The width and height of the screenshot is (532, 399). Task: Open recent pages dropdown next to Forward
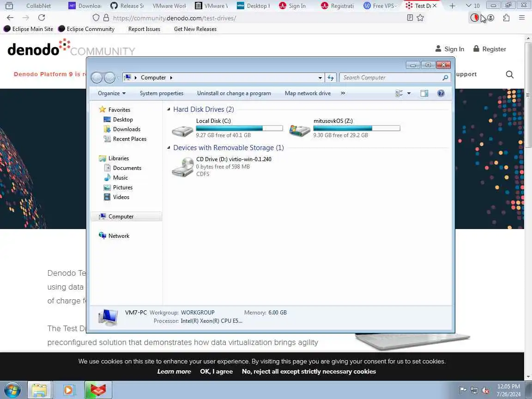tap(118, 78)
